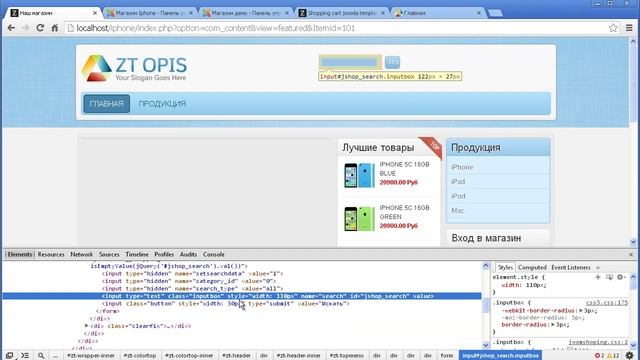
Task: Click the page scrollbar down arrow
Action: pos(633,242)
